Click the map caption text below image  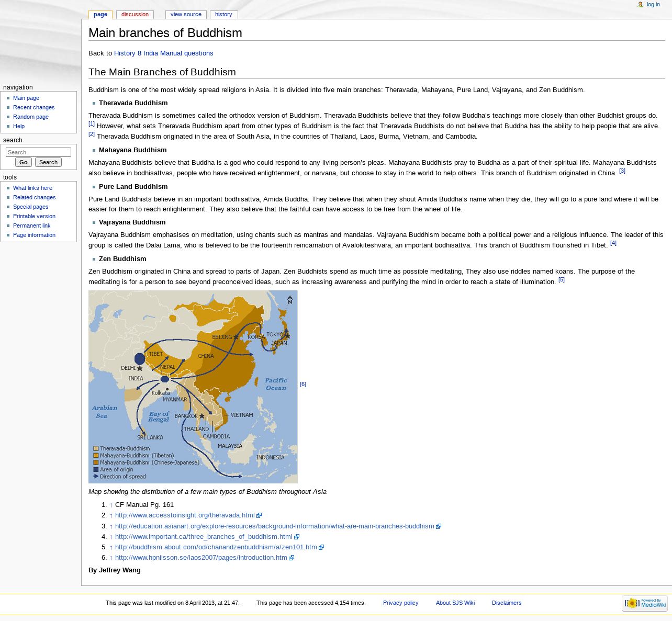click(207, 492)
